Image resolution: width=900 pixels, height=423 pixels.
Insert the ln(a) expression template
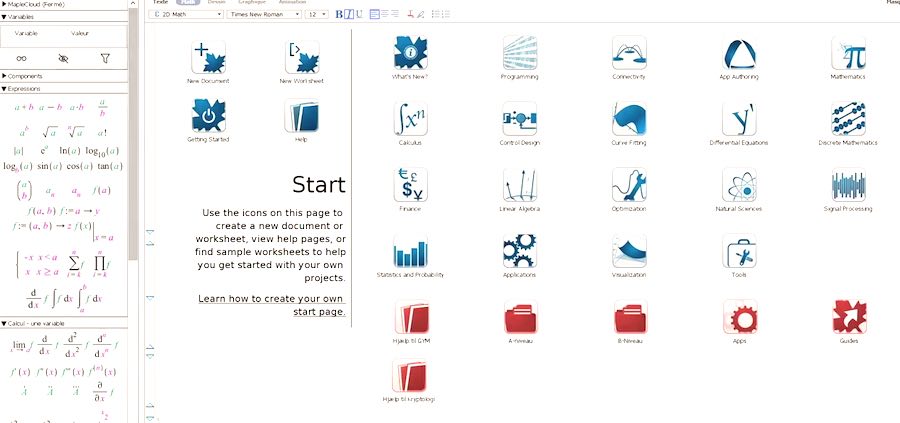click(69, 151)
